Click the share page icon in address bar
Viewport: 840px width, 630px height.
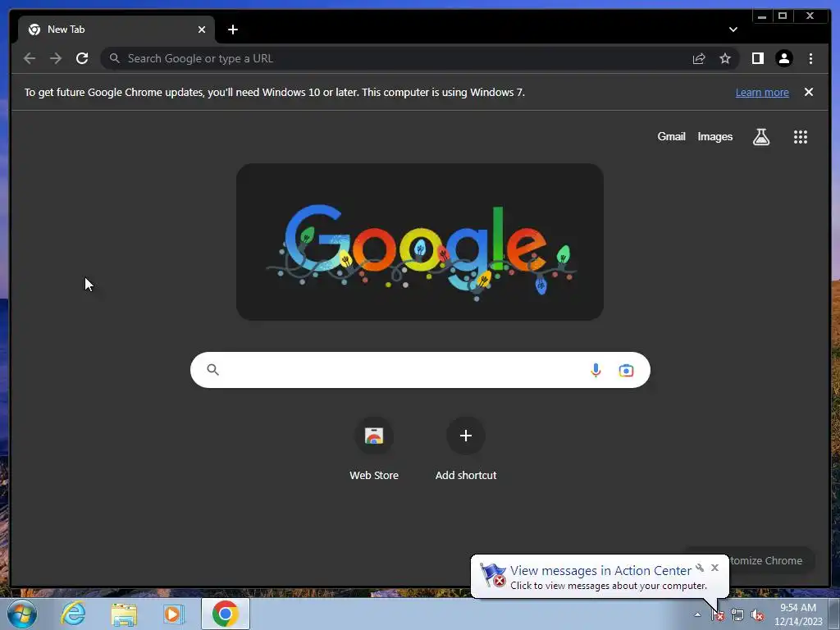pos(699,58)
